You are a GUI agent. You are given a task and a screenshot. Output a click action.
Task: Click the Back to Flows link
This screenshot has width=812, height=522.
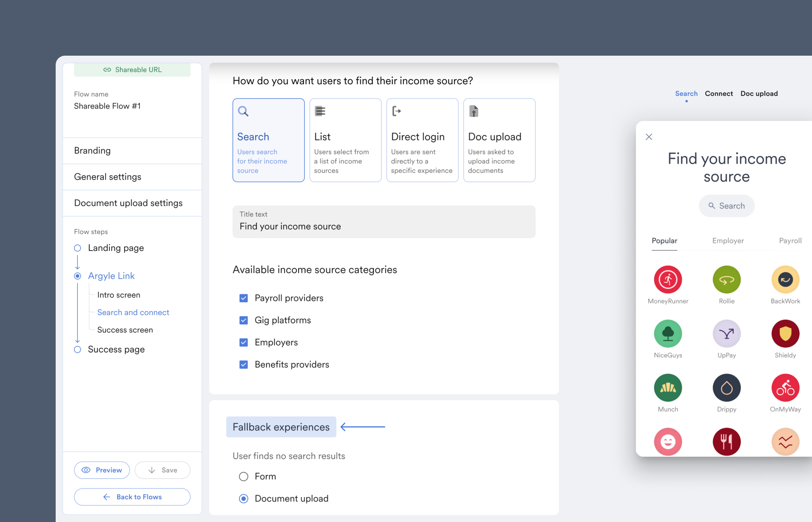132,496
